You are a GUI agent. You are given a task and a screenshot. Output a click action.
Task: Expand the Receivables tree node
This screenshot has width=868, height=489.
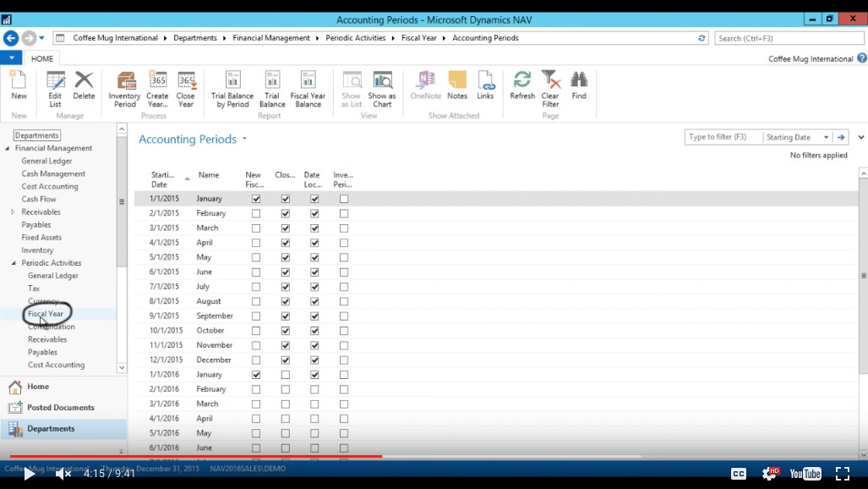tap(13, 212)
